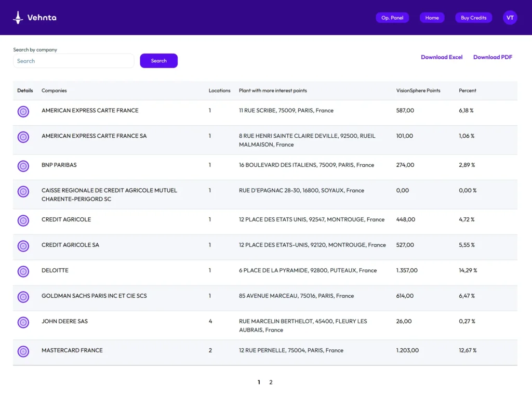Image resolution: width=532 pixels, height=395 pixels.
Task: Click points value 1.203,00
Action: 407,350
